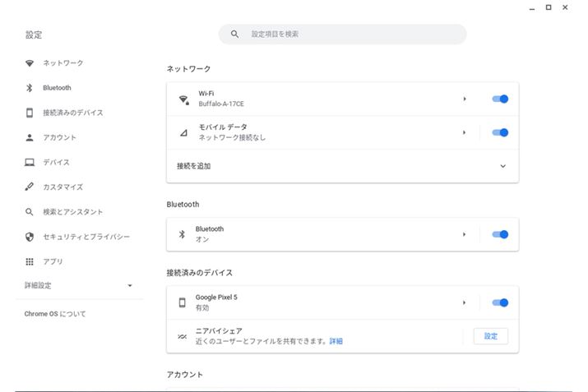Screen dimensions: 588x392
Task: Click the security shield icon in sidebar
Action: point(30,237)
